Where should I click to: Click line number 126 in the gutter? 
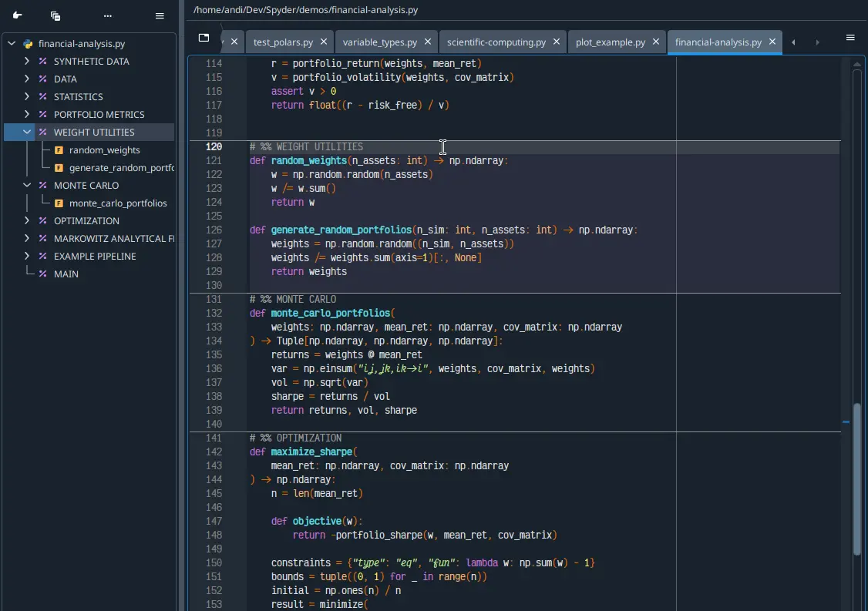click(x=214, y=230)
